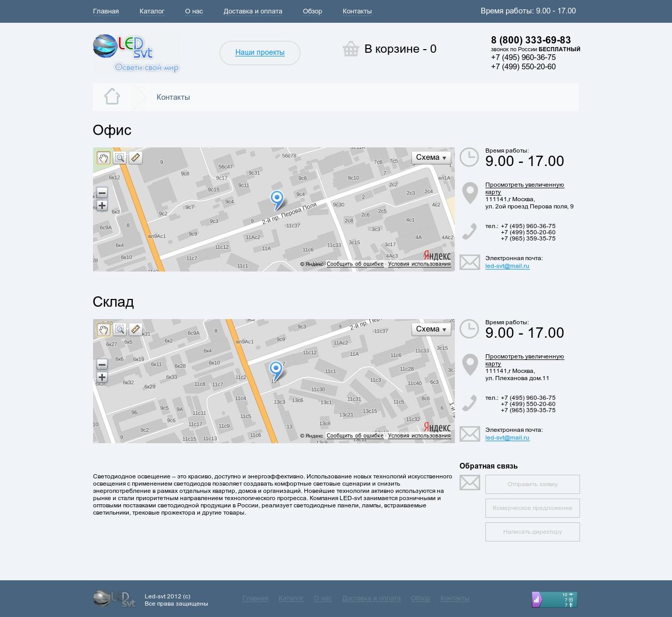
Task: Click the home icon in breadcrumb
Action: click(x=112, y=97)
